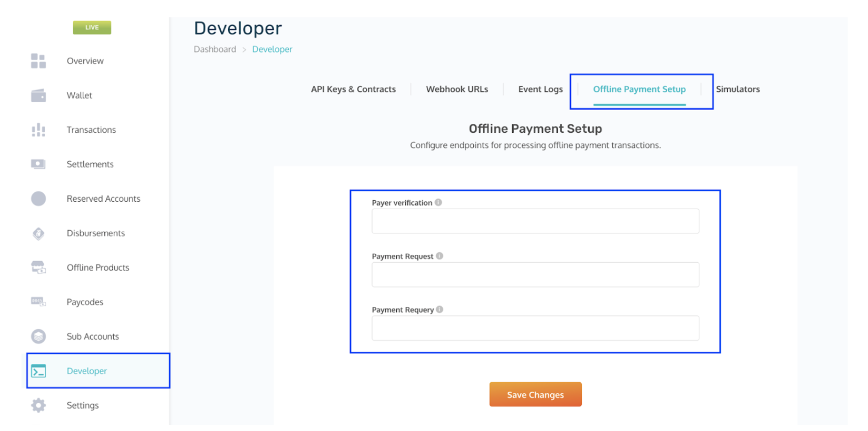Click the Offline Products store icon
868x431 pixels.
click(38, 267)
